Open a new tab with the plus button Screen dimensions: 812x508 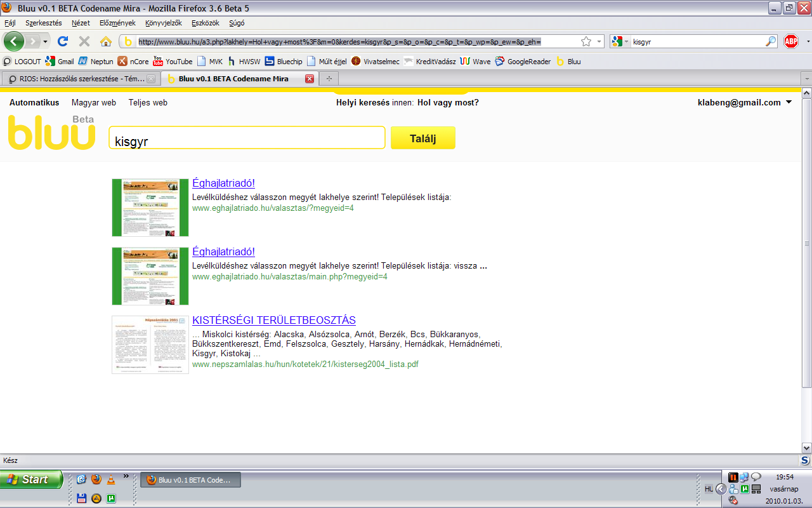[329, 79]
